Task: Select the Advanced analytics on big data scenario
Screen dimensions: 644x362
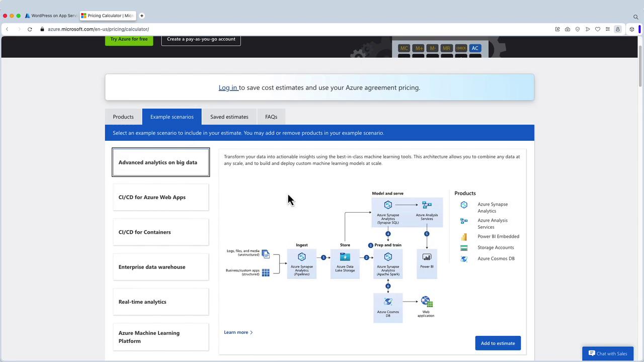Action: pos(161,162)
